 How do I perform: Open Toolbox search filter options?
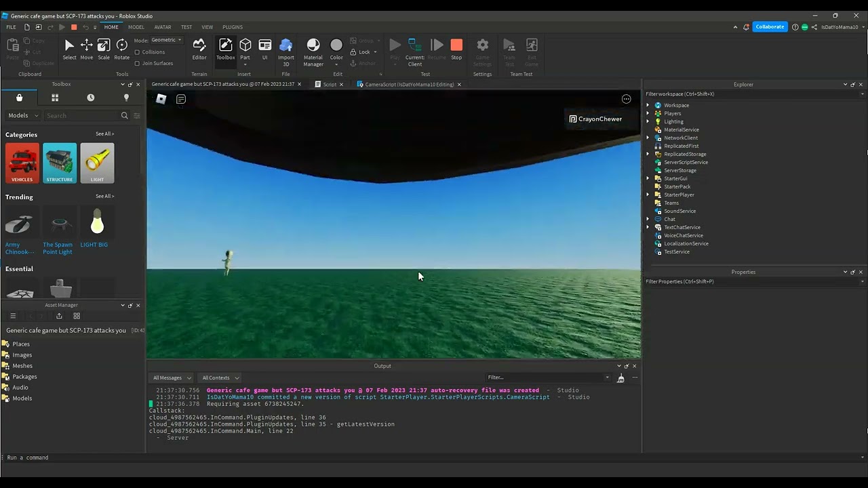136,116
